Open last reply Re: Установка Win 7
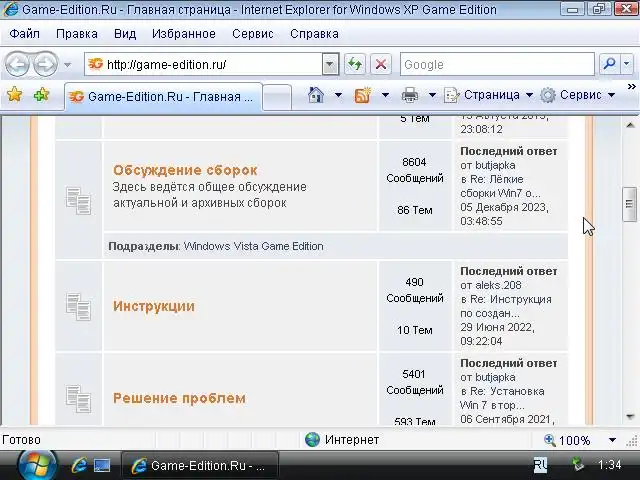The width and height of the screenshot is (640, 480). pos(503,398)
